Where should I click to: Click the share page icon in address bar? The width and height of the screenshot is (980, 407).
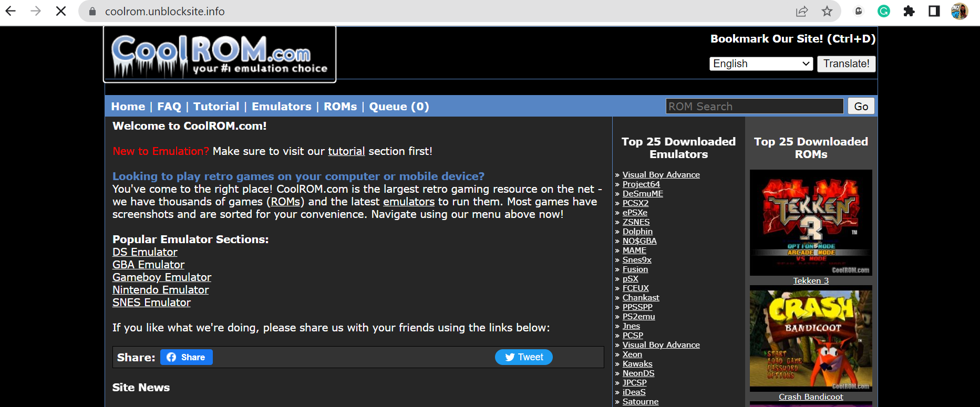802,11
